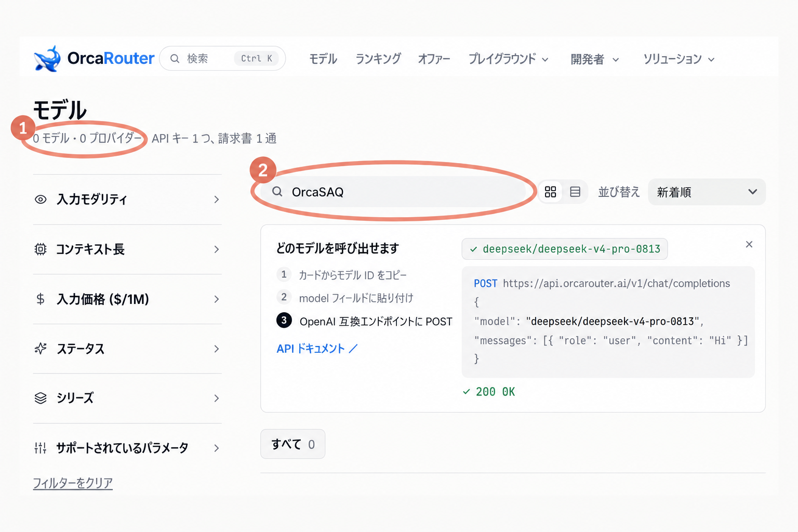Click the POST endpoint URL line

click(x=602, y=283)
